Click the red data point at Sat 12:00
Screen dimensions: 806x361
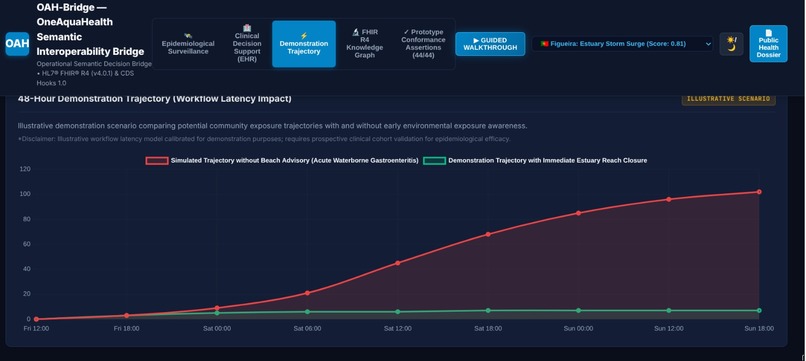pyautogui.click(x=397, y=263)
